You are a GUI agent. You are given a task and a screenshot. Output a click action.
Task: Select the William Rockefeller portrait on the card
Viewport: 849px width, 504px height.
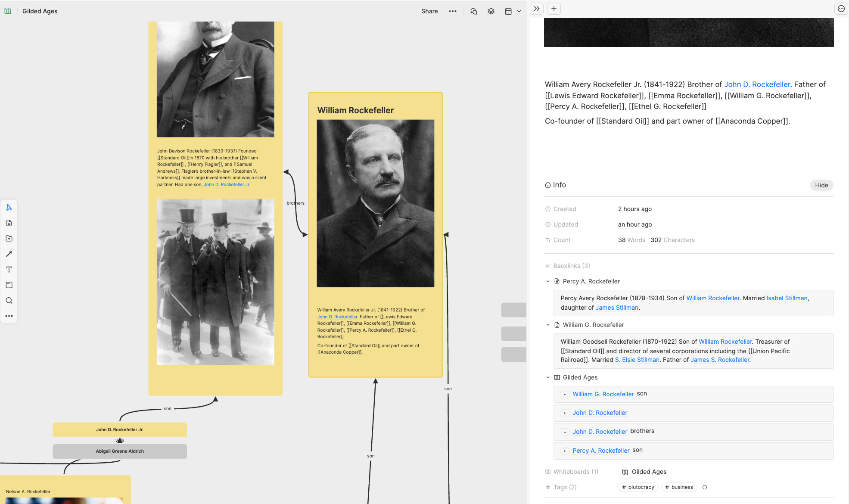[x=375, y=203]
